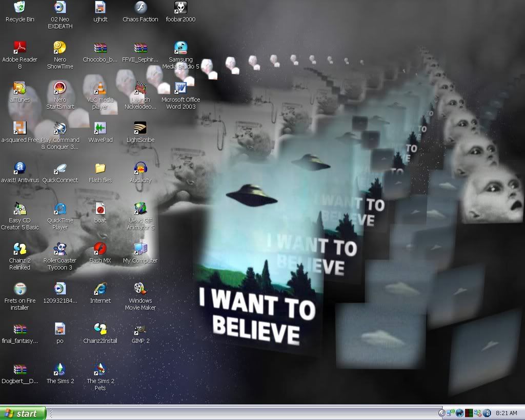Screen dimensions: 525x420
Task: Open the Start menu
Action: pos(23,413)
